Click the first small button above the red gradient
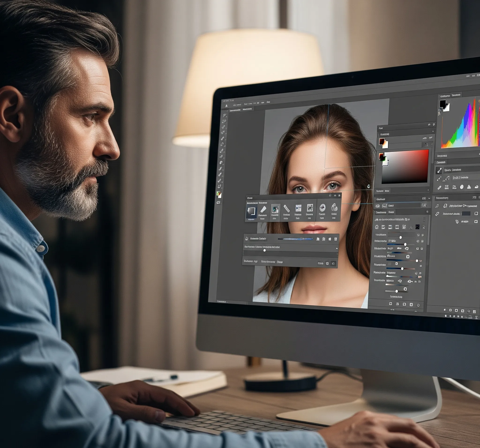This screenshot has width=480, height=448. click(x=424, y=138)
